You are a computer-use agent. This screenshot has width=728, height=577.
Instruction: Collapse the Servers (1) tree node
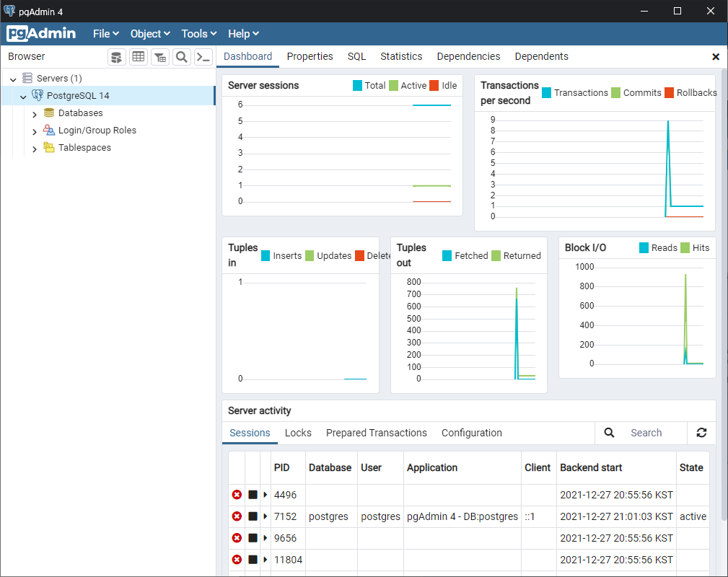click(14, 79)
